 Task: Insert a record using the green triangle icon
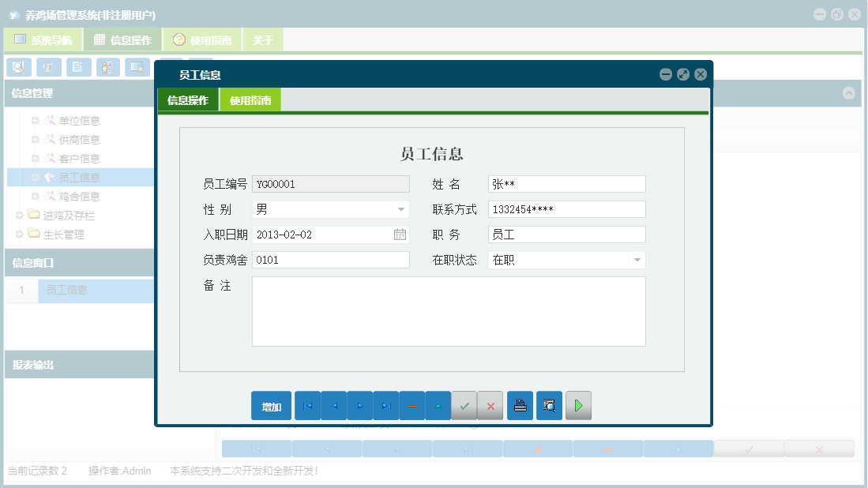[x=438, y=405]
